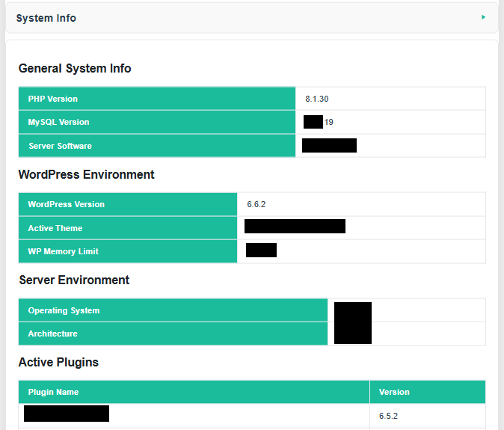
Task: Click the WP Memory Limit label cell
Action: point(128,251)
